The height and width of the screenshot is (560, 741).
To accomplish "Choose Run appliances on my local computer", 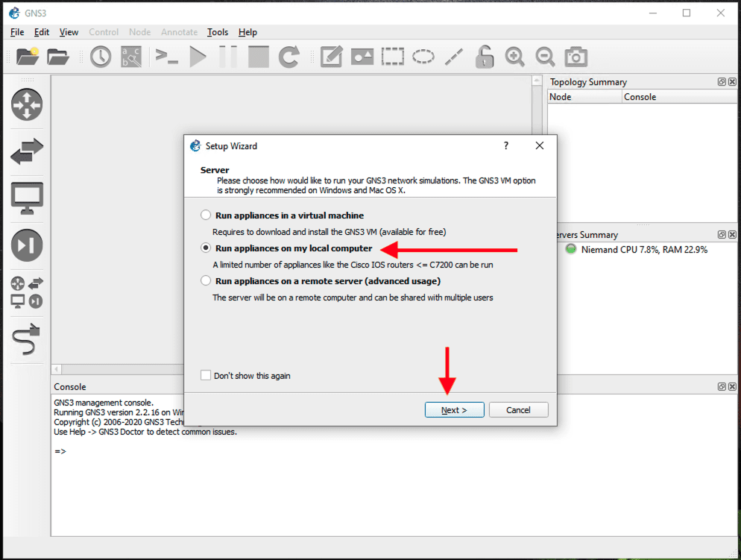I will [206, 248].
